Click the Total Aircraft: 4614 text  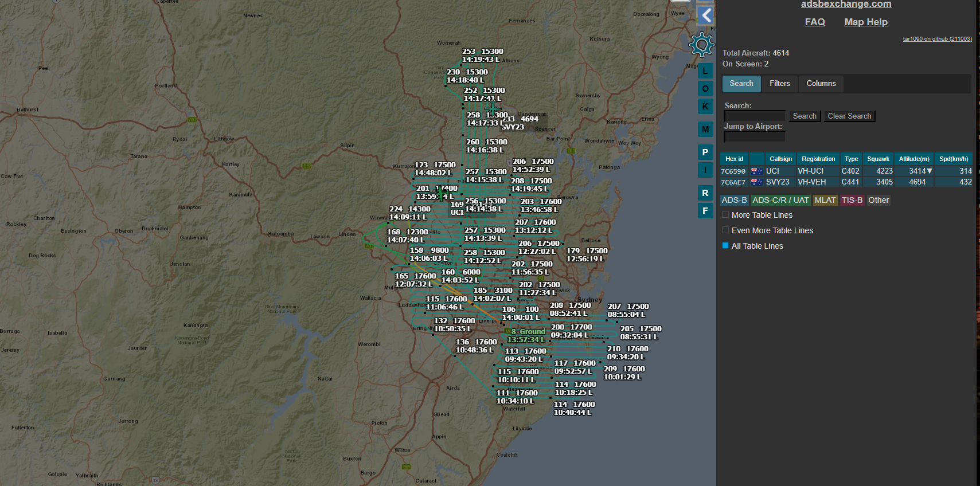(x=756, y=53)
